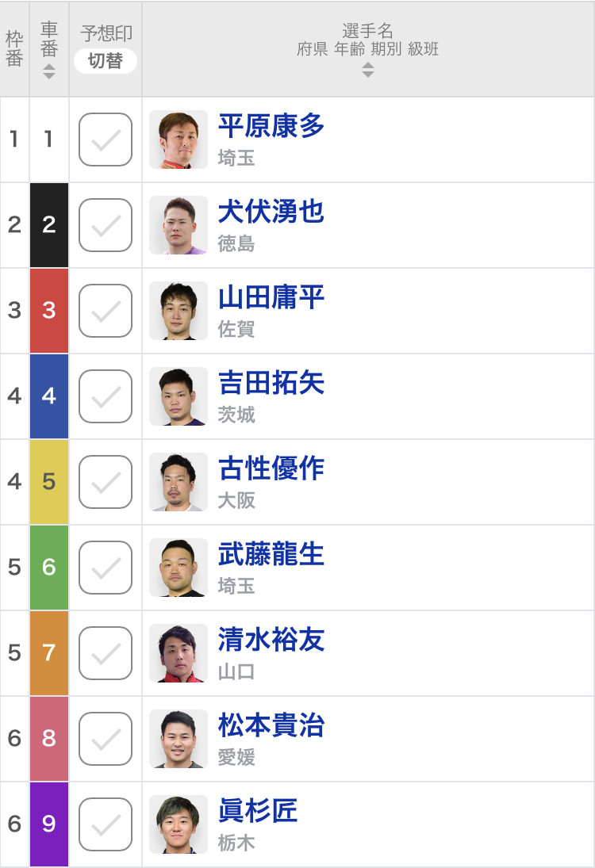Viewport: 595px width, 868px height.
Task: Check the prediction box for 山田庸平
Action: tap(106, 311)
